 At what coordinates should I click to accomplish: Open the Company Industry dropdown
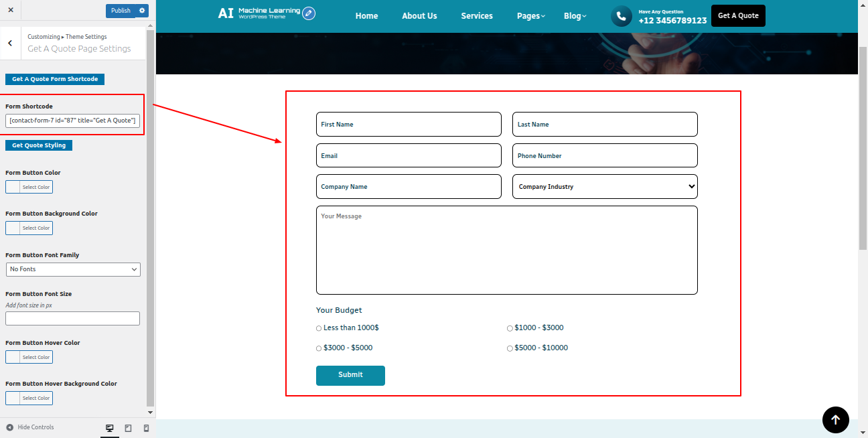point(605,187)
